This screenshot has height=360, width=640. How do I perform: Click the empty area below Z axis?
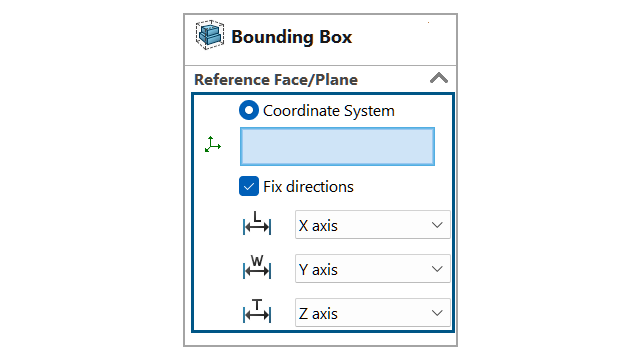point(320,339)
